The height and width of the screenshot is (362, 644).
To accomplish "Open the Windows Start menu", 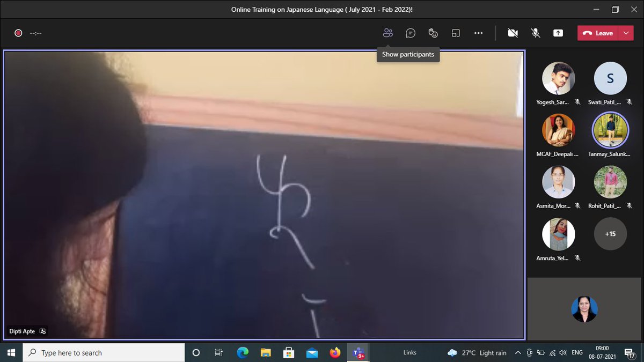I will click(x=11, y=352).
